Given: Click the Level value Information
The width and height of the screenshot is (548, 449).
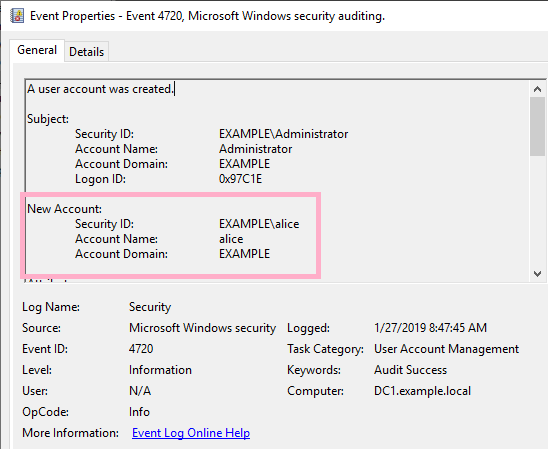Looking at the screenshot, I should tap(160, 370).
